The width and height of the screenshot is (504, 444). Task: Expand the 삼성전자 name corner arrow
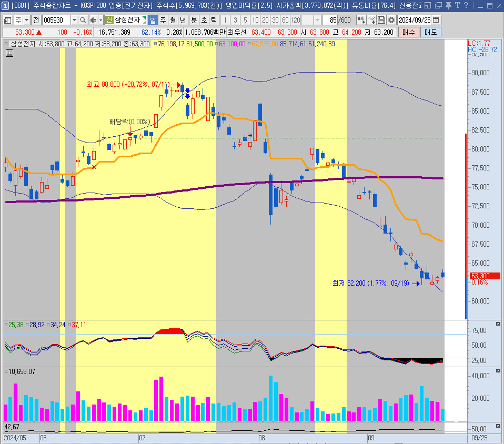point(145,18)
